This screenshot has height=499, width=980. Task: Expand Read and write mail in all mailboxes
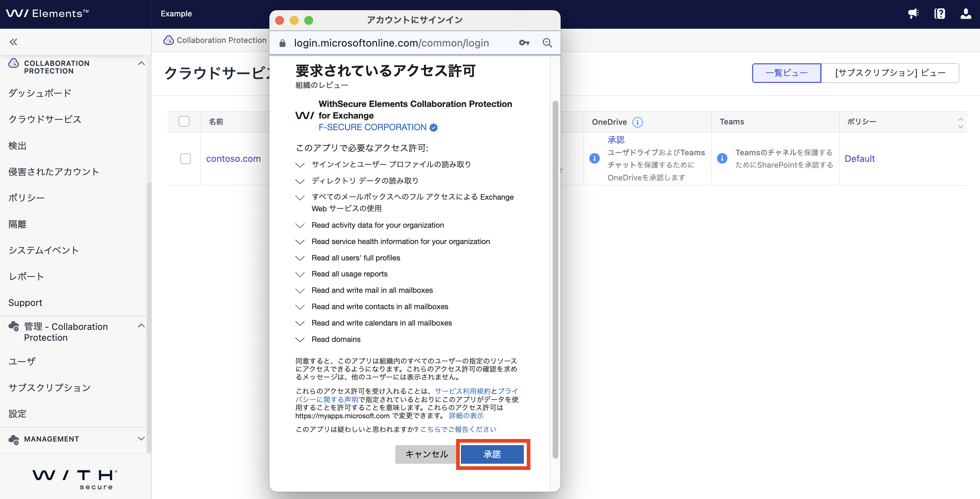tap(300, 290)
